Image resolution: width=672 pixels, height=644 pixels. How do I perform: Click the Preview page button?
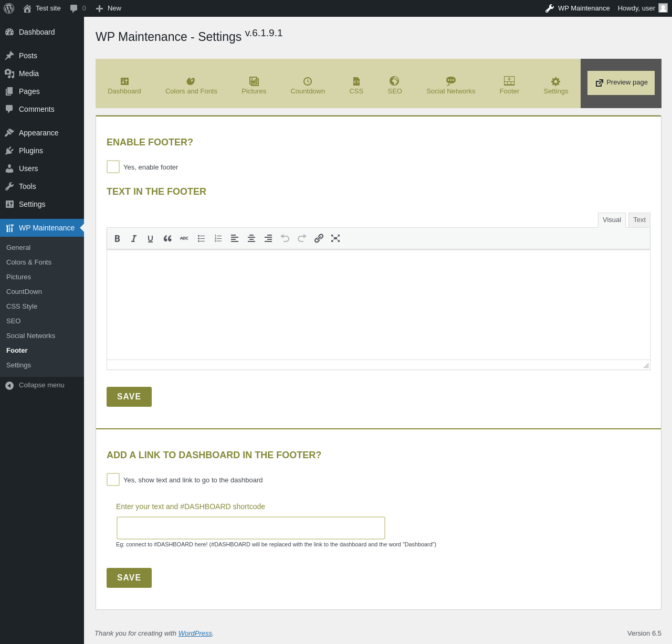[x=621, y=83]
